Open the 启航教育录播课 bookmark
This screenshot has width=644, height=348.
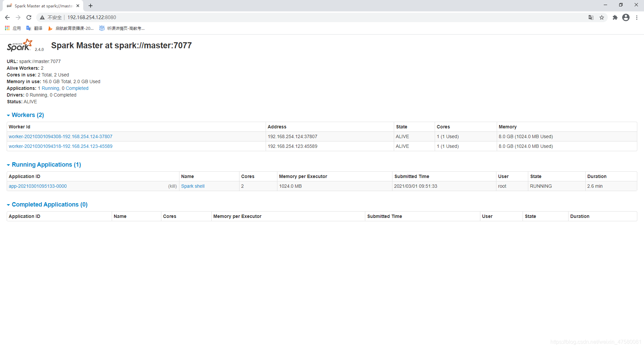71,28
